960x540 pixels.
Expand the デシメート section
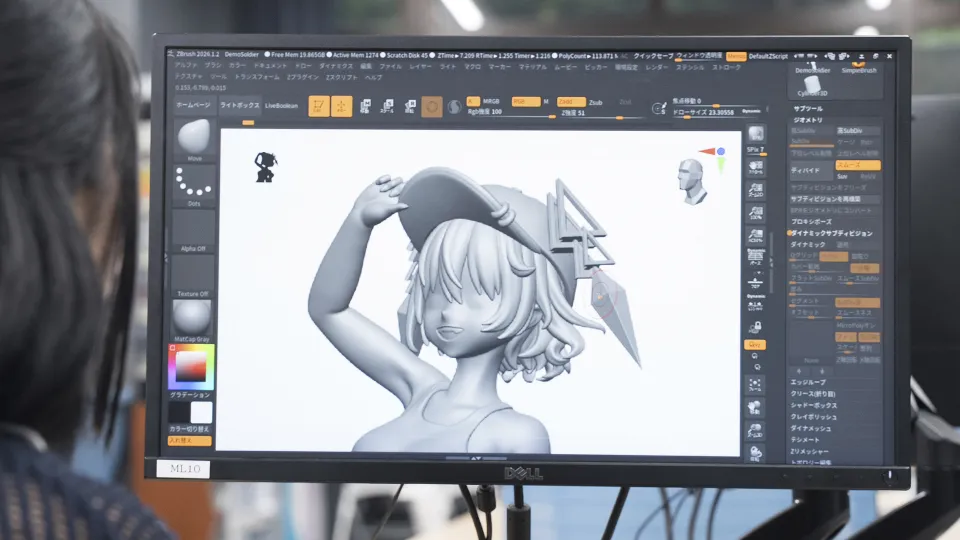pyautogui.click(x=804, y=440)
